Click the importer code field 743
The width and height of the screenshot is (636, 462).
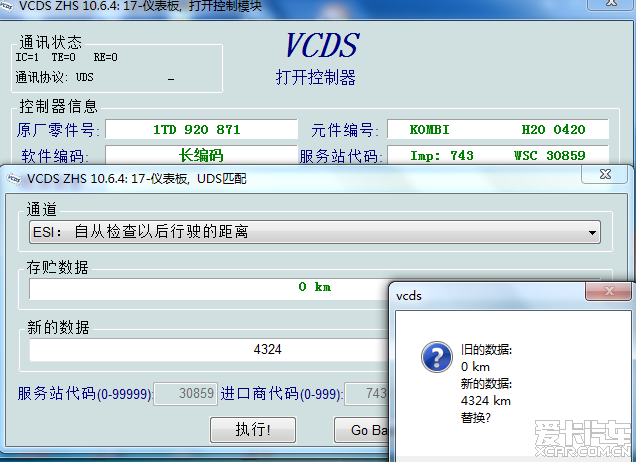pyautogui.click(x=367, y=393)
